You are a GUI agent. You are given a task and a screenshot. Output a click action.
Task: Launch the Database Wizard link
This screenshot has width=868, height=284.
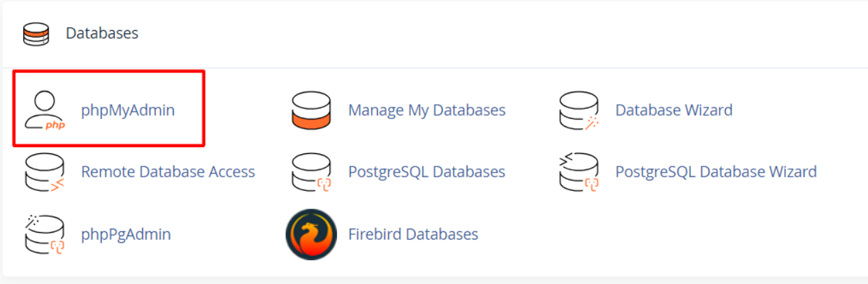pyautogui.click(x=674, y=109)
